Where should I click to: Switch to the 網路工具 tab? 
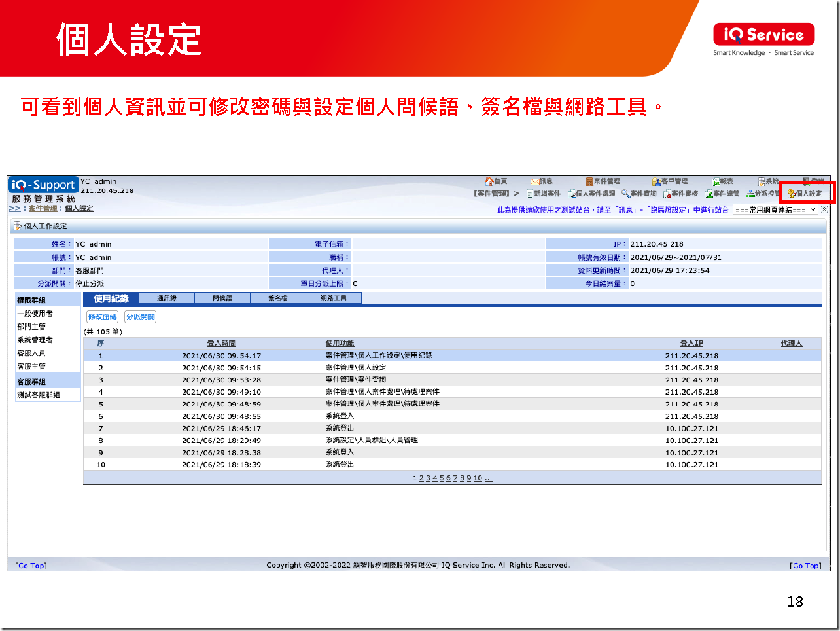tap(334, 298)
